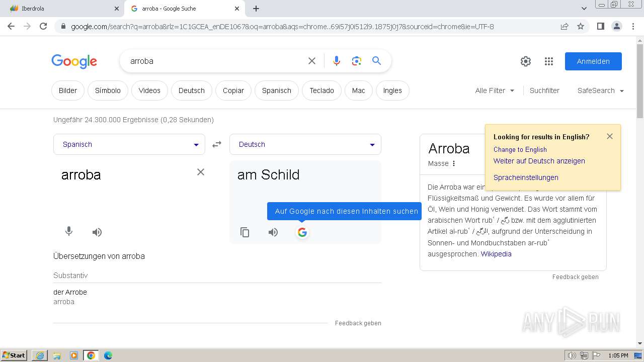Click the system tray volume icon
Image resolution: width=644 pixels, height=362 pixels.
(x=572, y=355)
